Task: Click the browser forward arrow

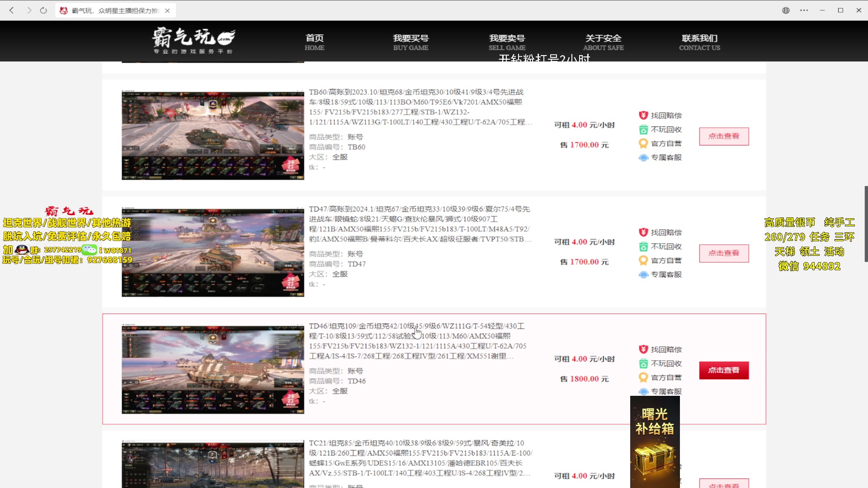Action: click(29, 10)
